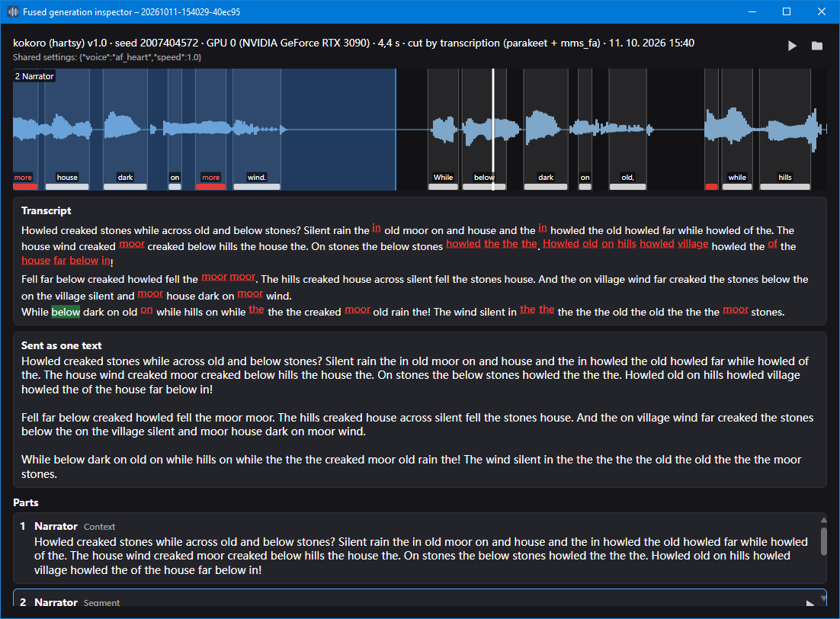This screenshot has height=619, width=840.
Task: Select the 'below' word marker on waveform
Action: pyautogui.click(x=484, y=178)
